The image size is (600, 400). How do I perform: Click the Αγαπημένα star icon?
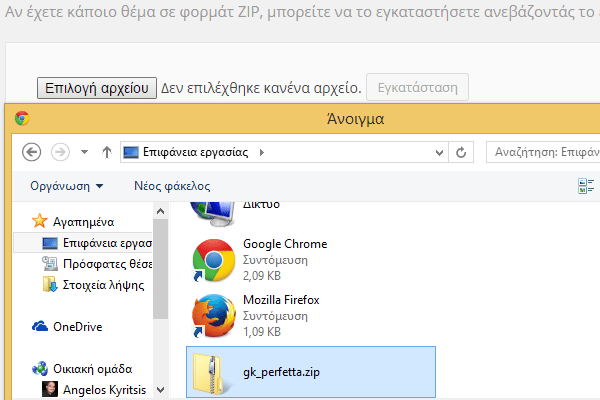point(39,221)
